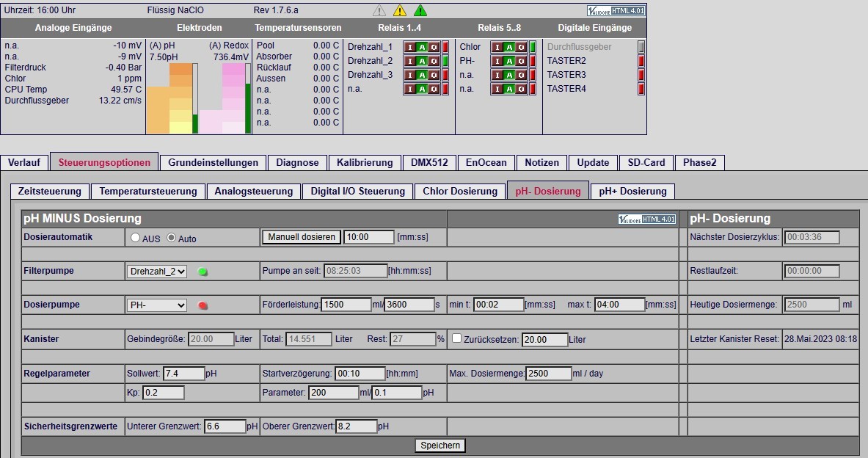The image size is (868, 458).
Task: Focus Unterer Grenzwert field 6.6
Action: [x=225, y=426]
